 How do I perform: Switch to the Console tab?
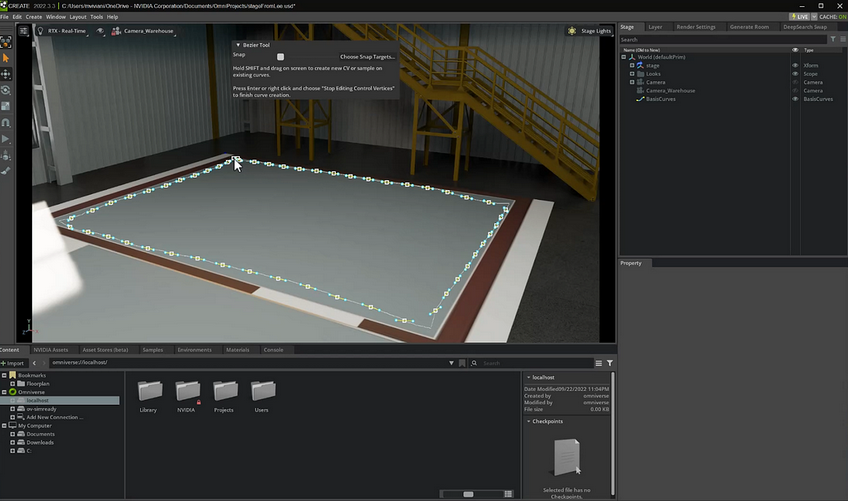[x=273, y=350]
